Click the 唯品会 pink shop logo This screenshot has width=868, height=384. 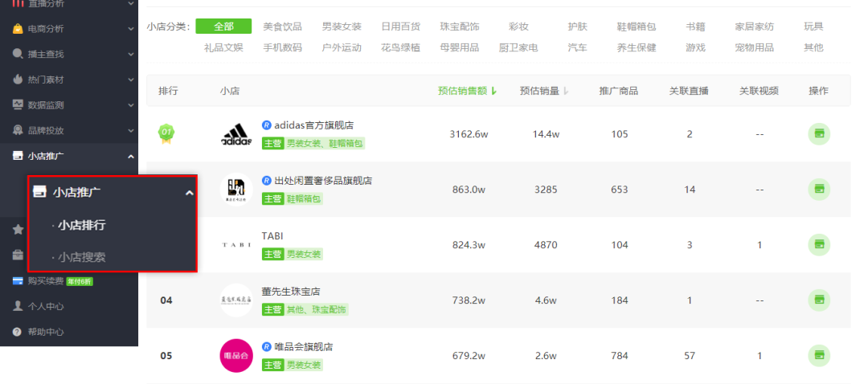click(236, 355)
